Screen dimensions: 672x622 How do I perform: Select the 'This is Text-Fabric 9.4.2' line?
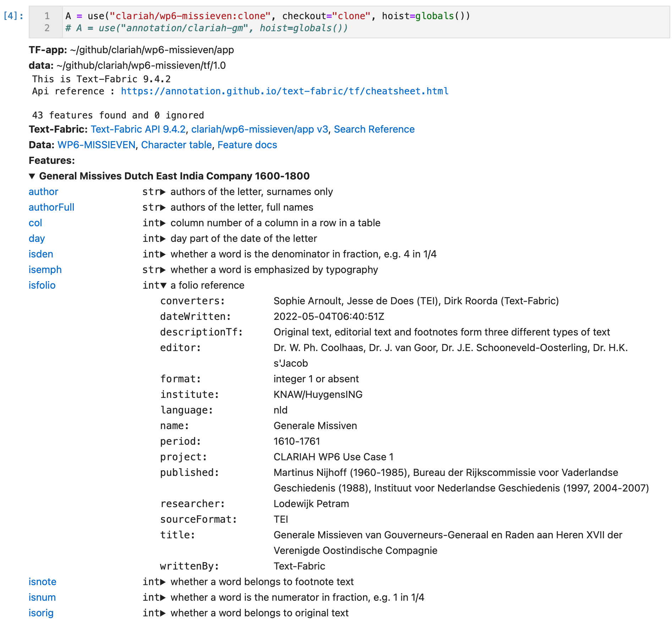[x=101, y=79]
